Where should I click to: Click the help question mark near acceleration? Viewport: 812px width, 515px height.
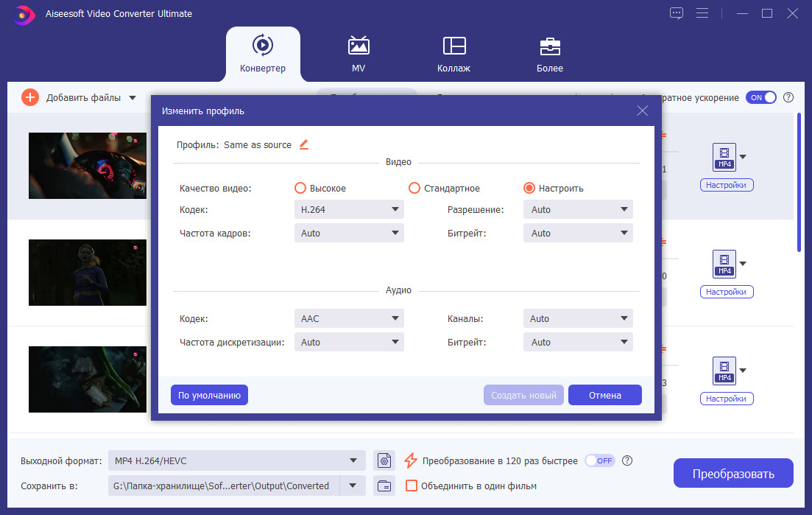(x=788, y=97)
